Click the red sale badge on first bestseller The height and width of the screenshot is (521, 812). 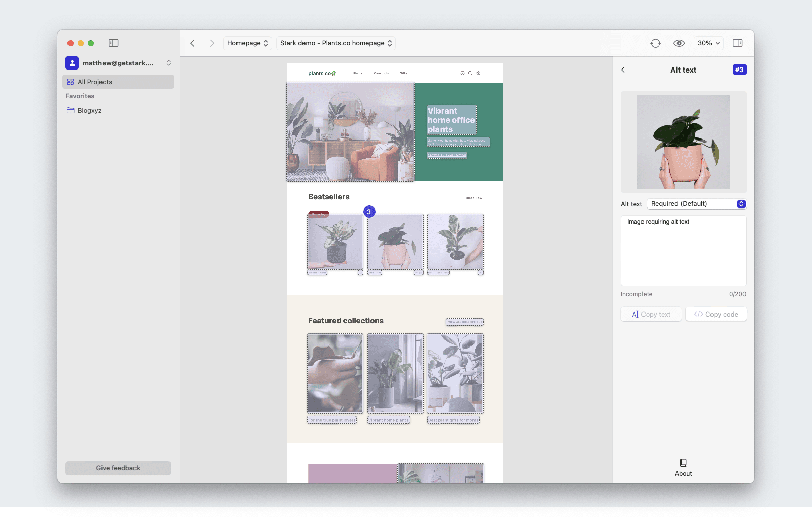[x=318, y=214]
